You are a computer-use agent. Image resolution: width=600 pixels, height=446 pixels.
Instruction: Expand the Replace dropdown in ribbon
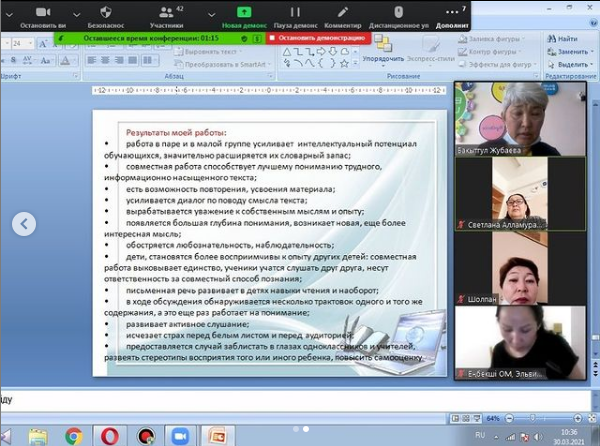click(594, 50)
